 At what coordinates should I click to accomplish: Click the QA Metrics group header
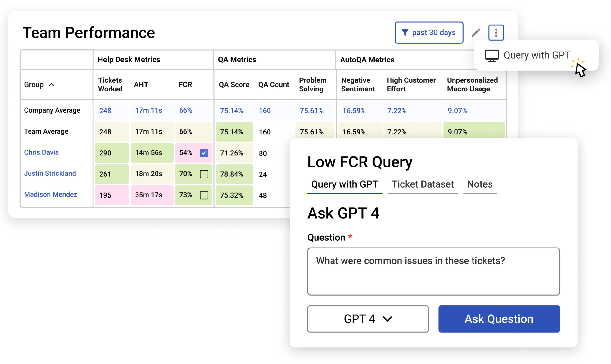237,60
